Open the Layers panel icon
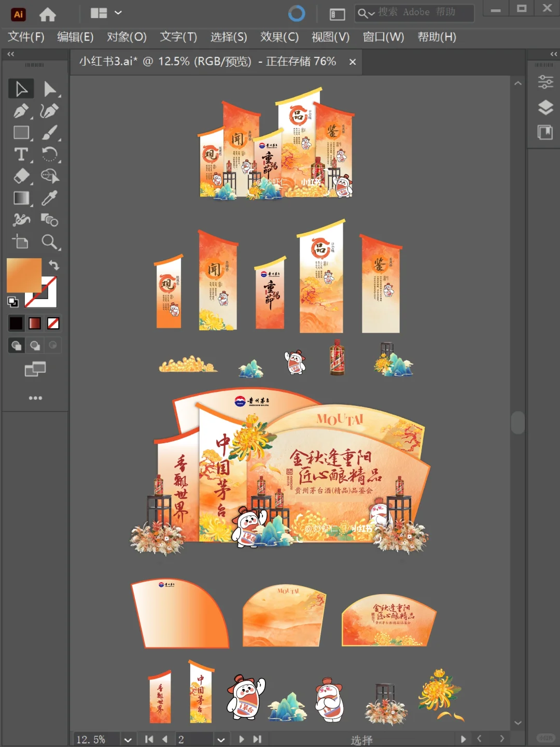This screenshot has height=747, width=560. [545, 107]
